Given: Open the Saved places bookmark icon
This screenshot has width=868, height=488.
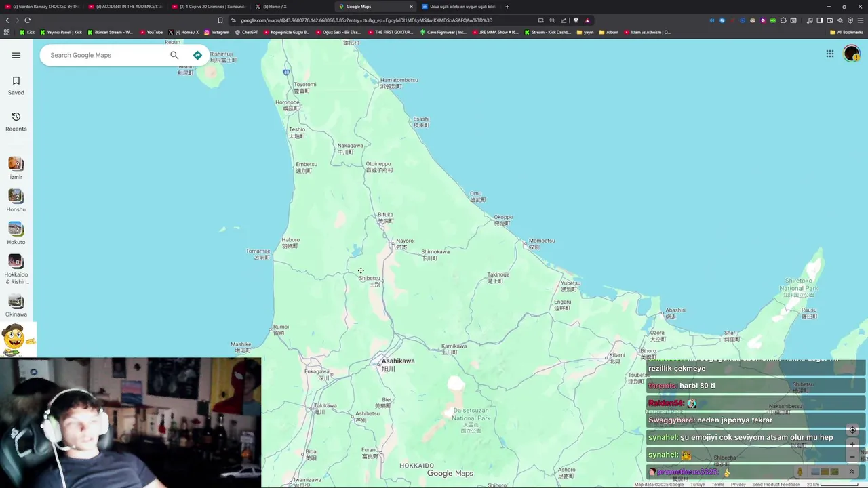Looking at the screenshot, I should click(16, 81).
